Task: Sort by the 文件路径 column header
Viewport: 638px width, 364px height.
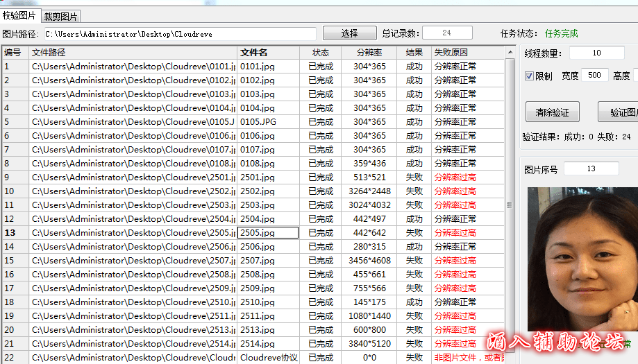Action: [x=133, y=53]
